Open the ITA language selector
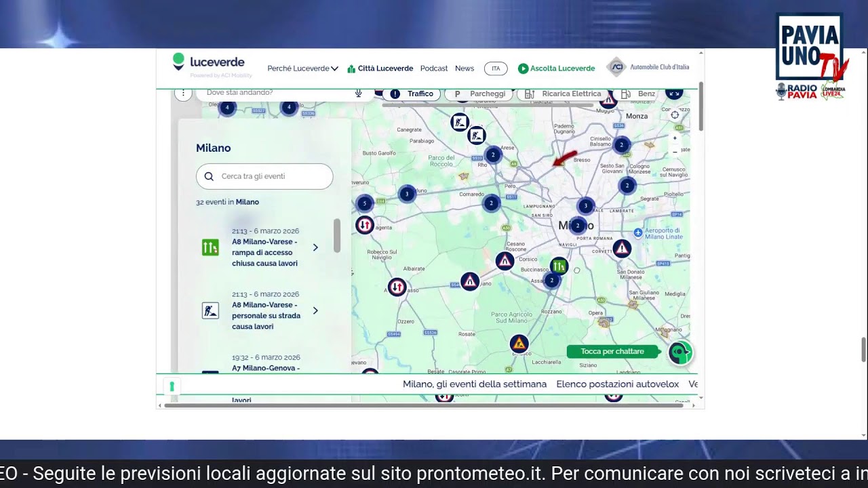Viewport: 868px width, 488px height. (x=496, y=68)
